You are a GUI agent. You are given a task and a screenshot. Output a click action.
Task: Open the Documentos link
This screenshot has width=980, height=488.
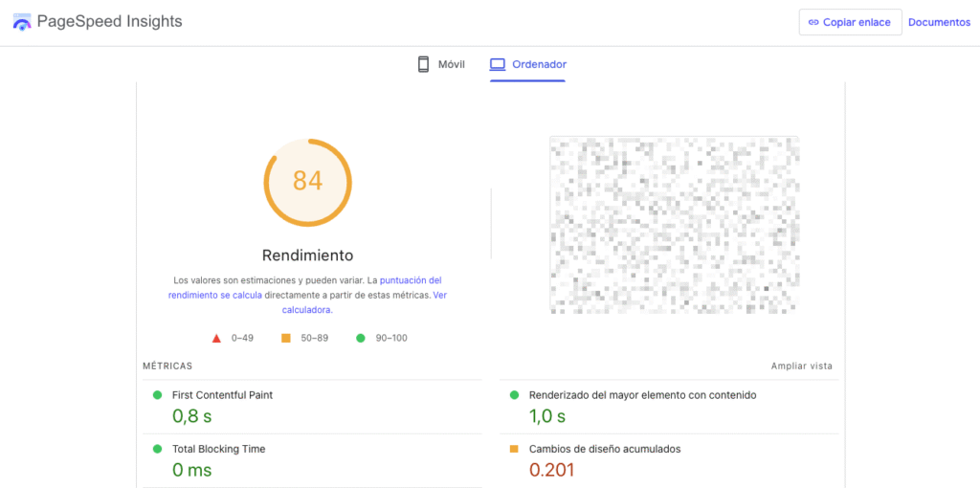pyautogui.click(x=940, y=22)
